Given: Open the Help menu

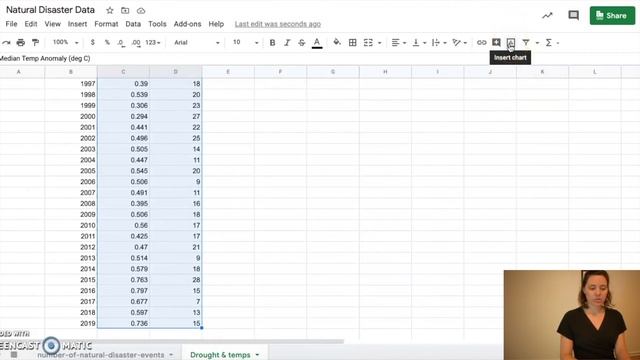Looking at the screenshot, I should 216,24.
